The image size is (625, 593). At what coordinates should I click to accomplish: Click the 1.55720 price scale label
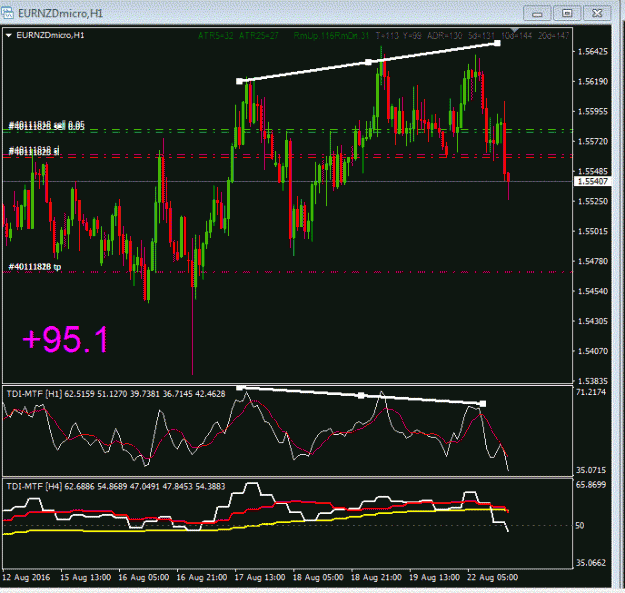click(593, 141)
